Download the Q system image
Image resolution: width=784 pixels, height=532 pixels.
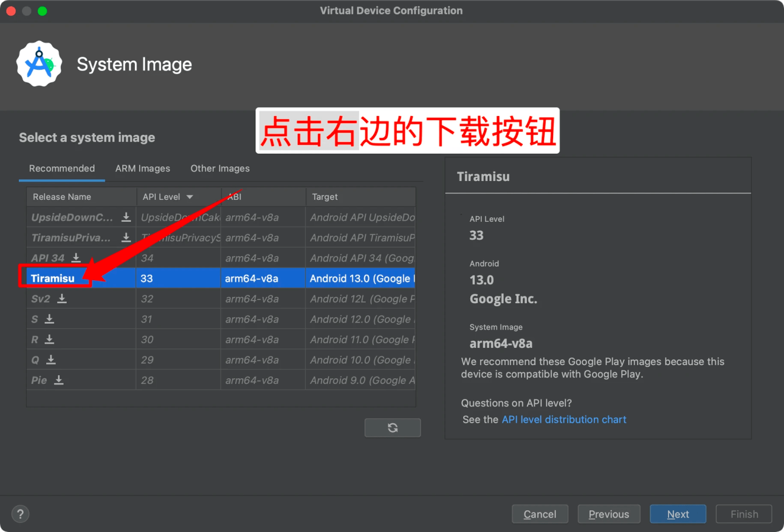(51, 360)
